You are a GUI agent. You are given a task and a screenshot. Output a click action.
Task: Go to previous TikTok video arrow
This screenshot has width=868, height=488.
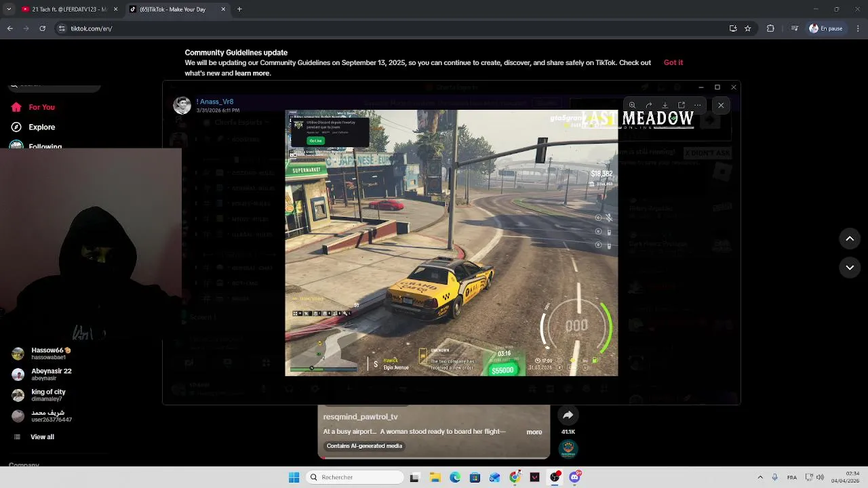[x=850, y=239]
